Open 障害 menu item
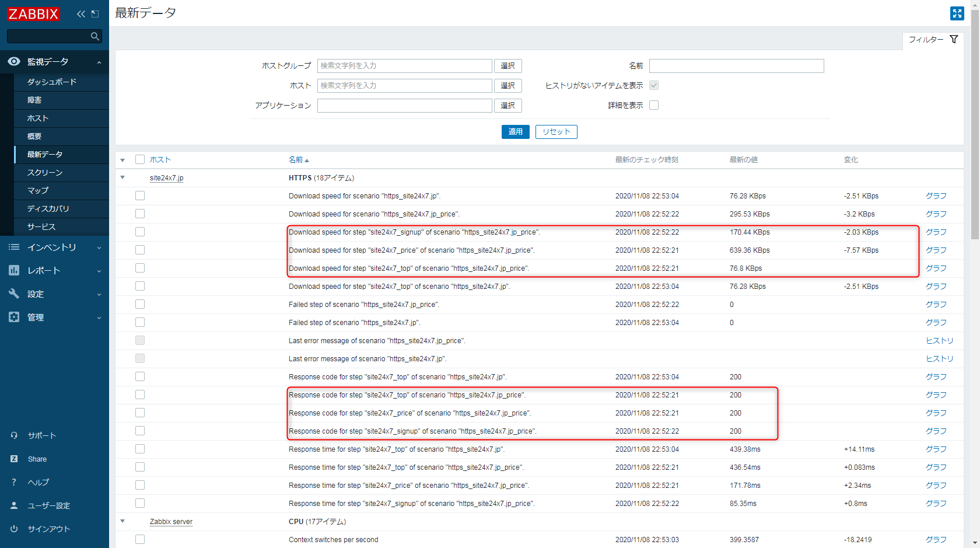Screen dimensions: 980x548 tap(61, 100)
